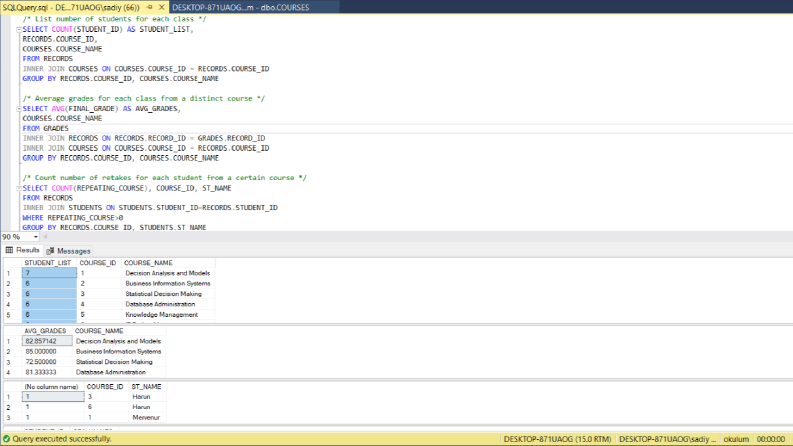Click the DESKTOP-871UAOG (15.0 RTM) status entry
The image size is (793, 446).
click(x=557, y=439)
